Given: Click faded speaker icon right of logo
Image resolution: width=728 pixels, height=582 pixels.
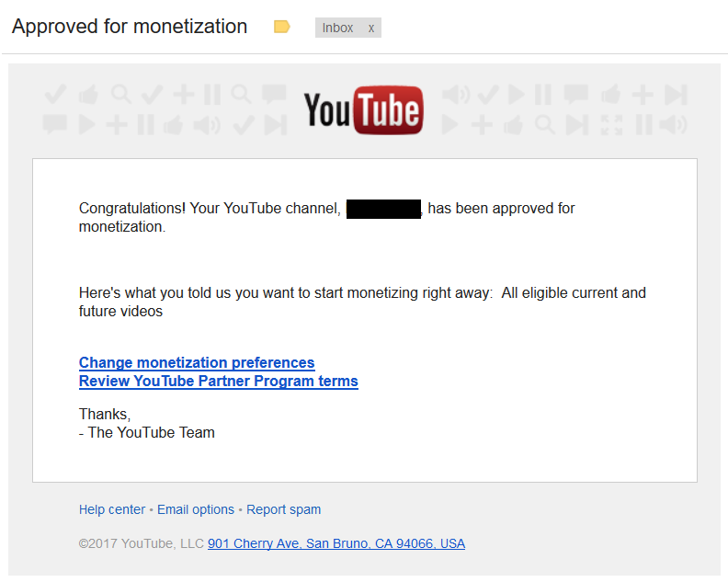Looking at the screenshot, I should point(456,95).
